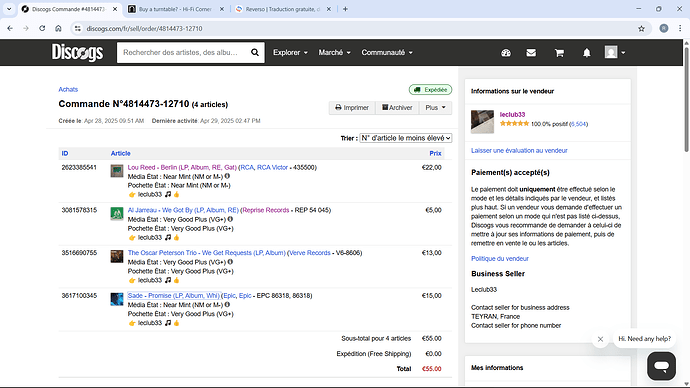Viewport: 690px width, 388px height.
Task: Click the search magnifier icon
Action: (255, 52)
